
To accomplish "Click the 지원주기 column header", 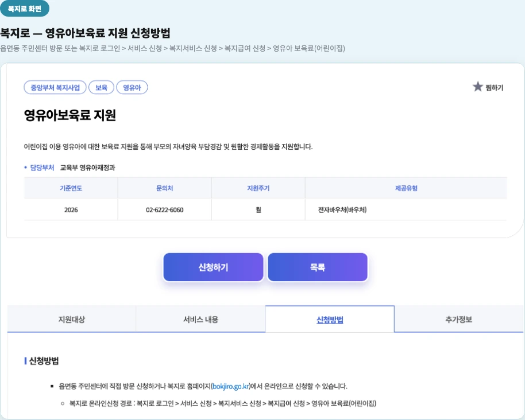I will pyautogui.click(x=258, y=188).
